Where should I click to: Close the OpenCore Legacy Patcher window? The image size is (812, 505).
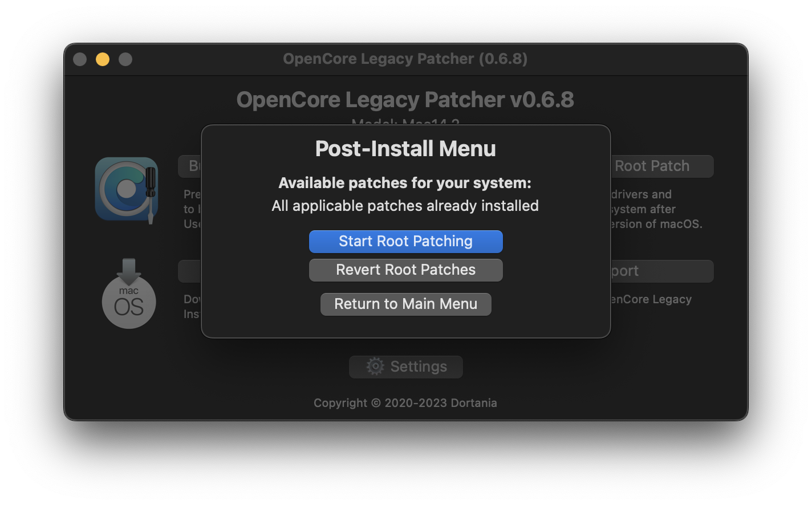pos(80,59)
